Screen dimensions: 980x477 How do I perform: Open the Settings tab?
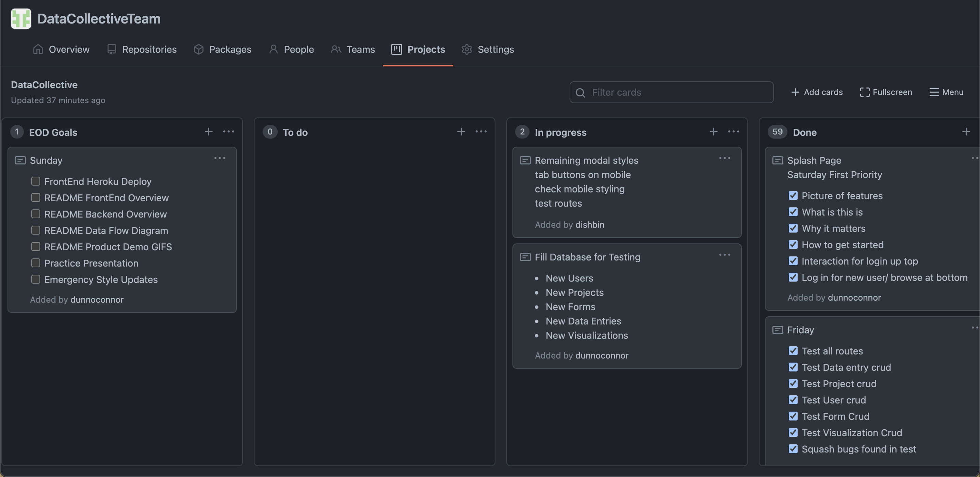[x=488, y=49]
